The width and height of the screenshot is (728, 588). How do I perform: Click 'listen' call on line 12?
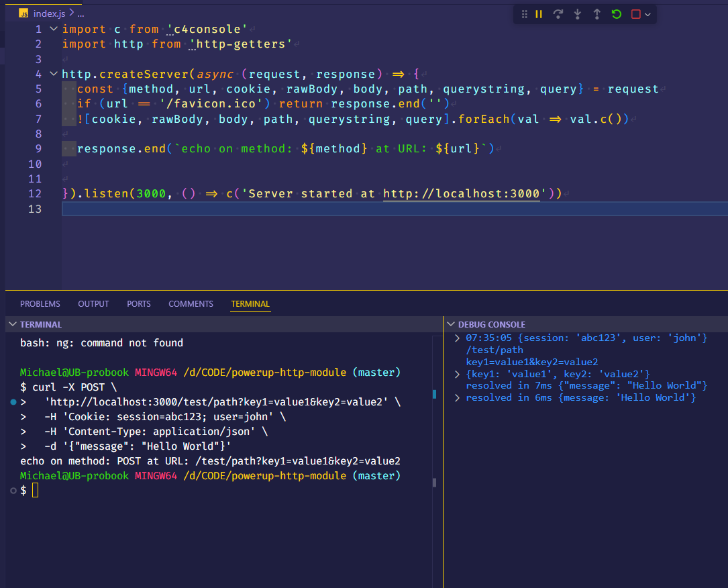106,193
